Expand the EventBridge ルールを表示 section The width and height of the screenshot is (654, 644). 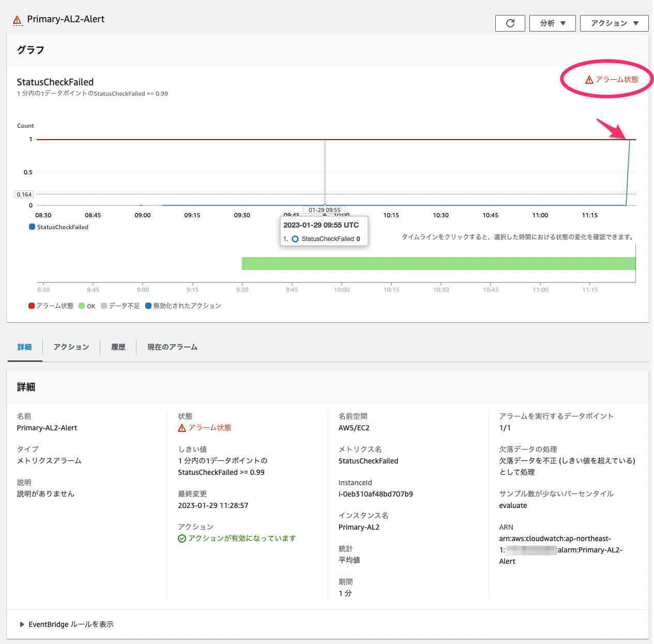(x=66, y=624)
